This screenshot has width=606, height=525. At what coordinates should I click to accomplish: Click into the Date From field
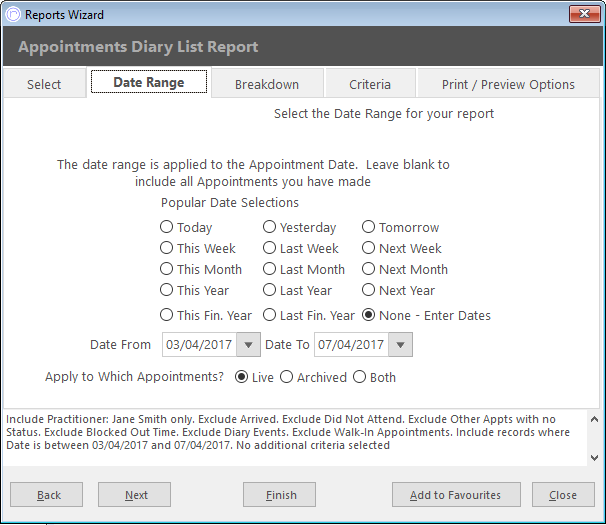pos(199,344)
